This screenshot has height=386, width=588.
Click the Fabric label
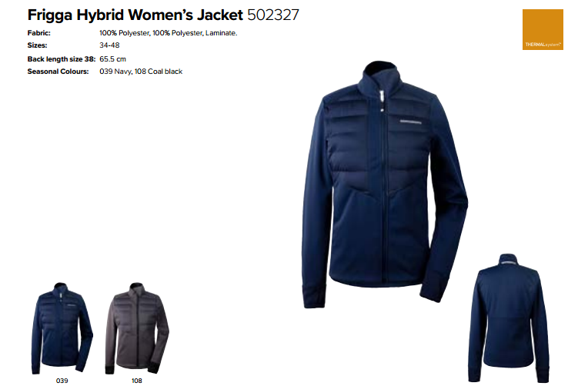tap(39, 33)
